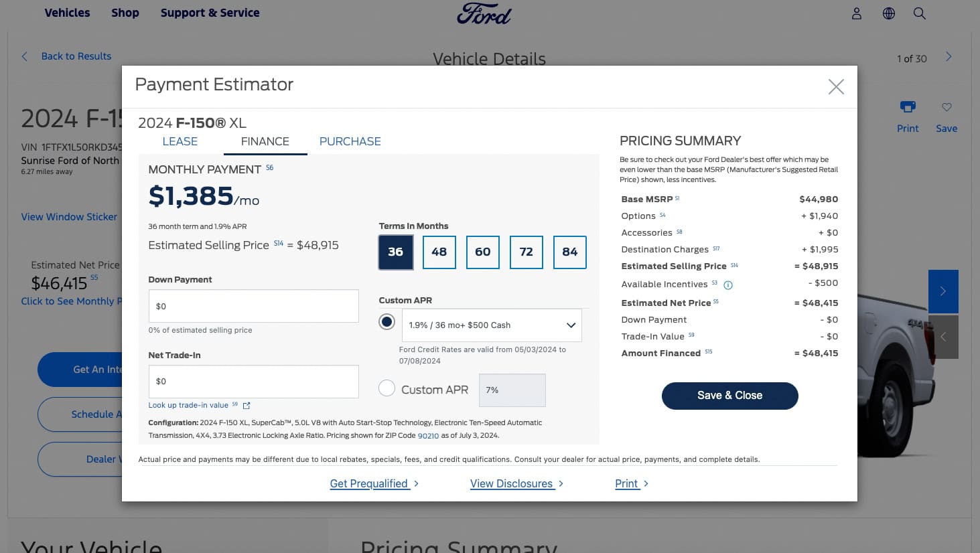This screenshot has height=553, width=980.
Task: Select the Custom APR radio button
Action: tap(387, 388)
